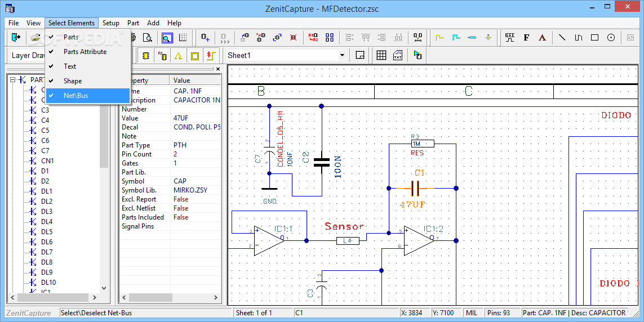The image size is (644, 322).
Task: Click the dotted sheet frame icon
Action: [360, 55]
